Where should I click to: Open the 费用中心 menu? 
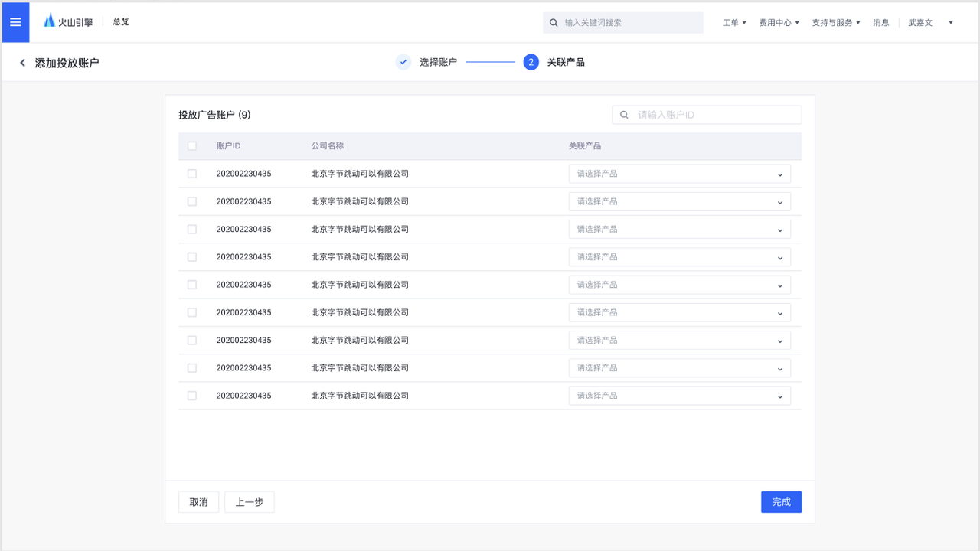tap(779, 23)
